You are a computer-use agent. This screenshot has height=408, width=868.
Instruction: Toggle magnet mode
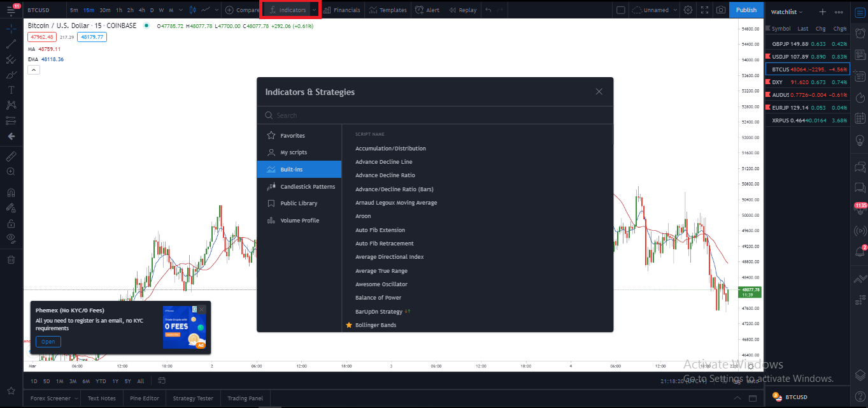coord(11,192)
